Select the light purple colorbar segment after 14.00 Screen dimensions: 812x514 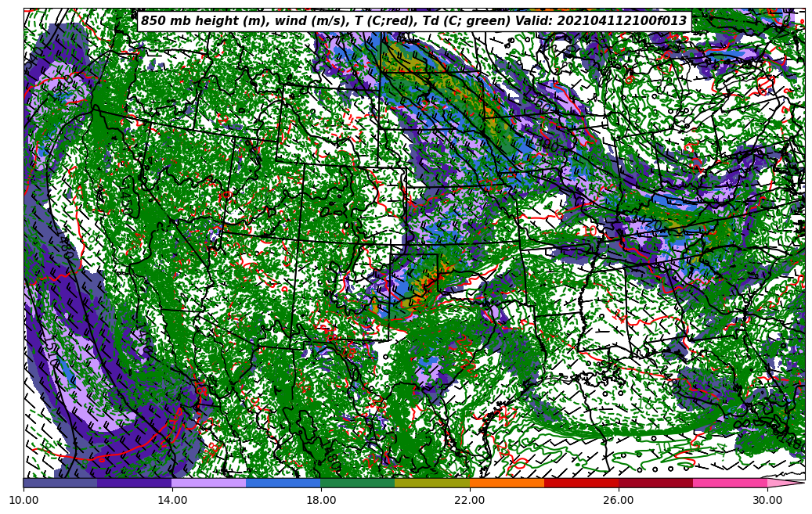click(x=209, y=483)
